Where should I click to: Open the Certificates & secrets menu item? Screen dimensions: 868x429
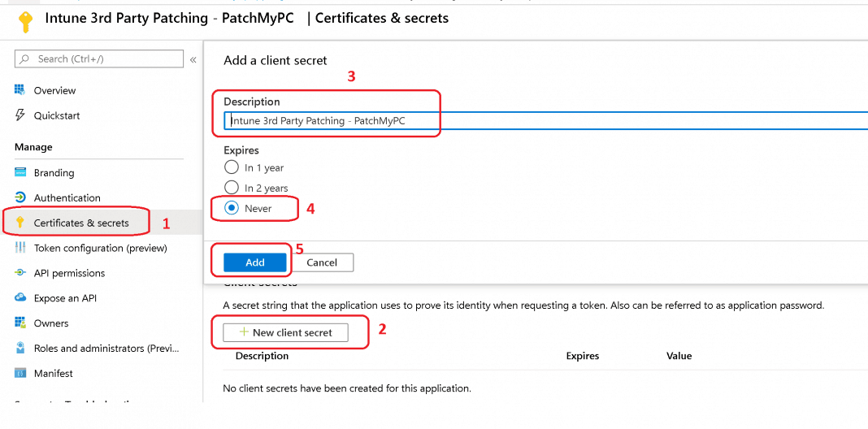tap(81, 223)
